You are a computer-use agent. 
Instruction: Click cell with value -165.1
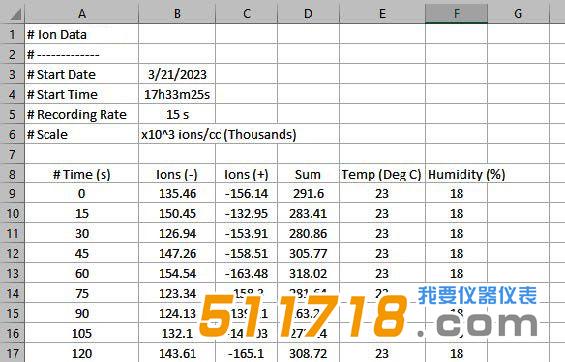coord(246,353)
